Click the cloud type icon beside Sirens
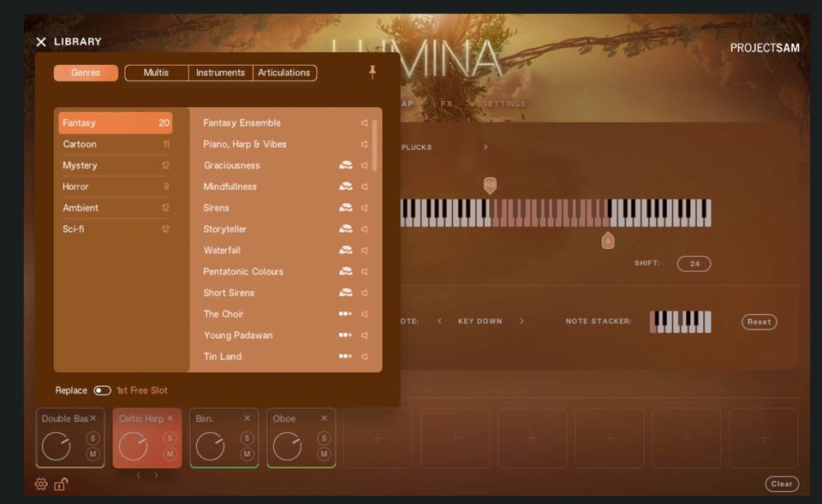This screenshot has width=822, height=504. [x=345, y=208]
